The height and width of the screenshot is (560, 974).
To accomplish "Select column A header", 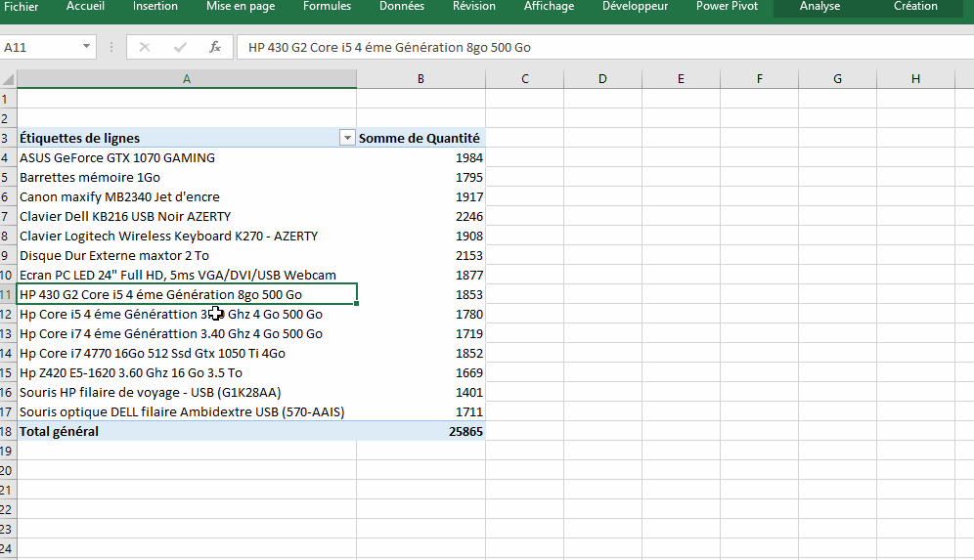I will click(x=187, y=79).
